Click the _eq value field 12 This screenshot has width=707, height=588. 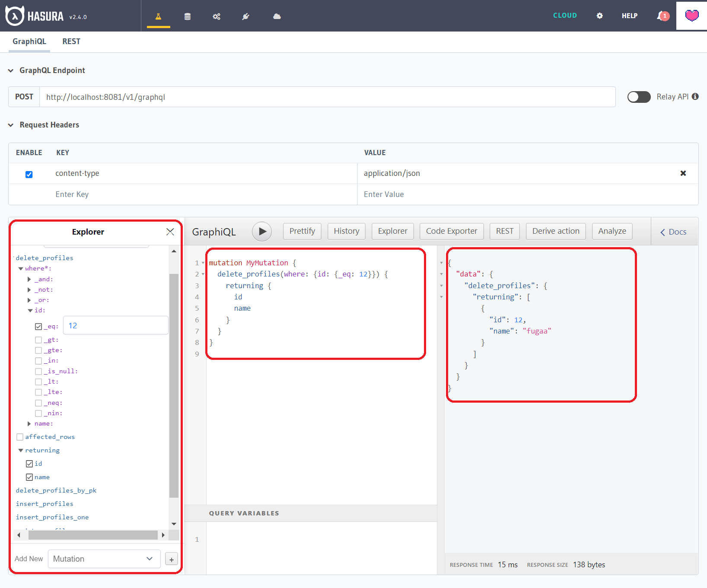coord(116,325)
